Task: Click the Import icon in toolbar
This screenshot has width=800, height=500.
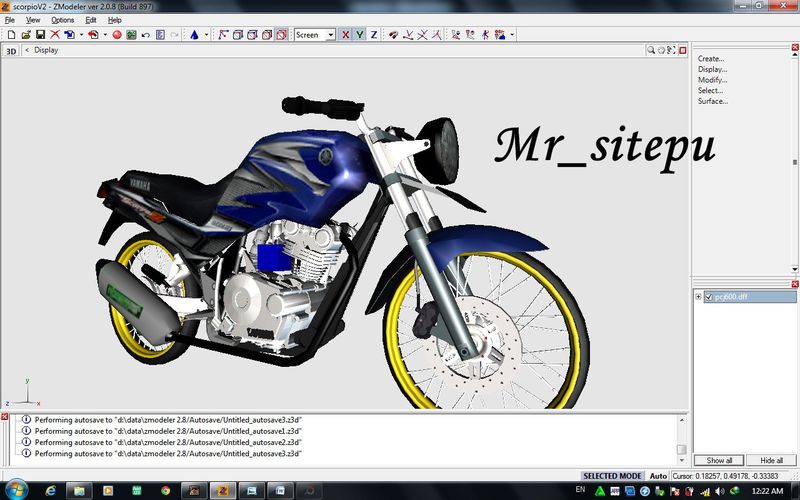Action: click(x=69, y=35)
